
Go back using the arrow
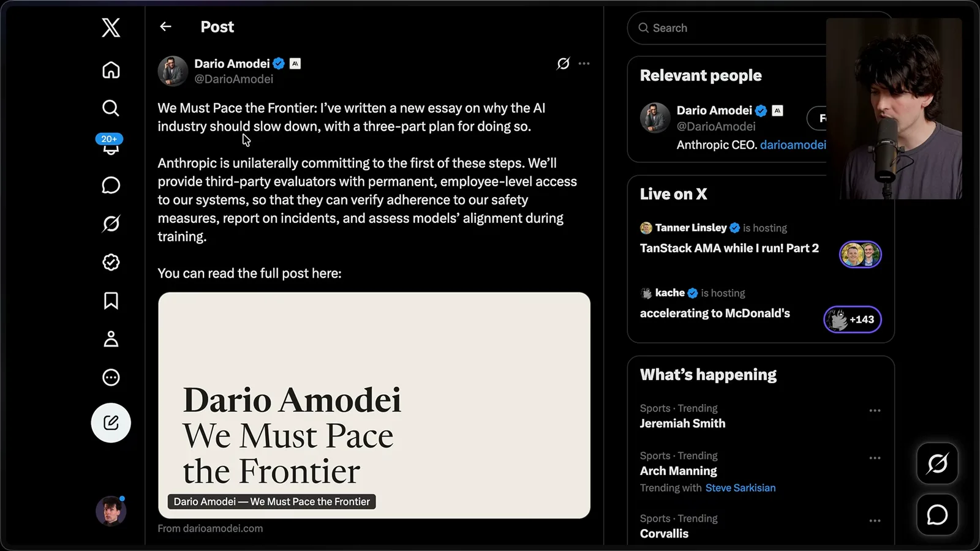tap(165, 26)
